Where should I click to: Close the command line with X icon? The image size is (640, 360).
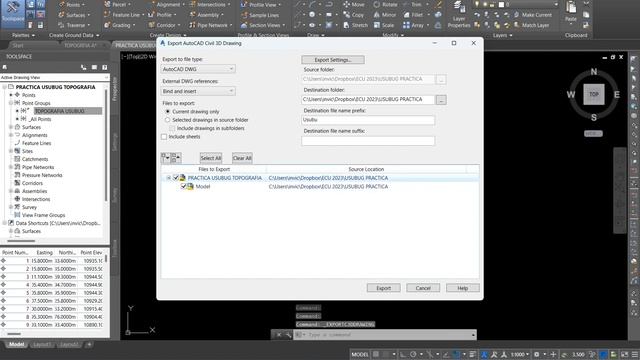click(x=279, y=335)
